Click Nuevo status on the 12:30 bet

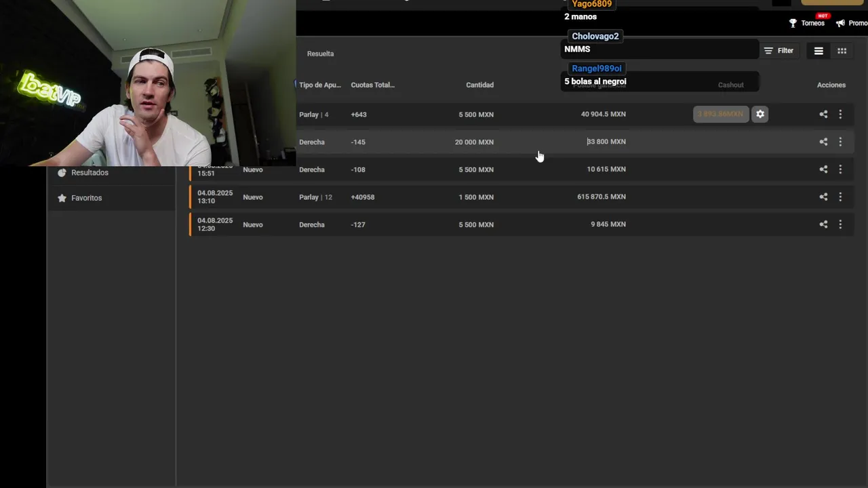pos(253,224)
